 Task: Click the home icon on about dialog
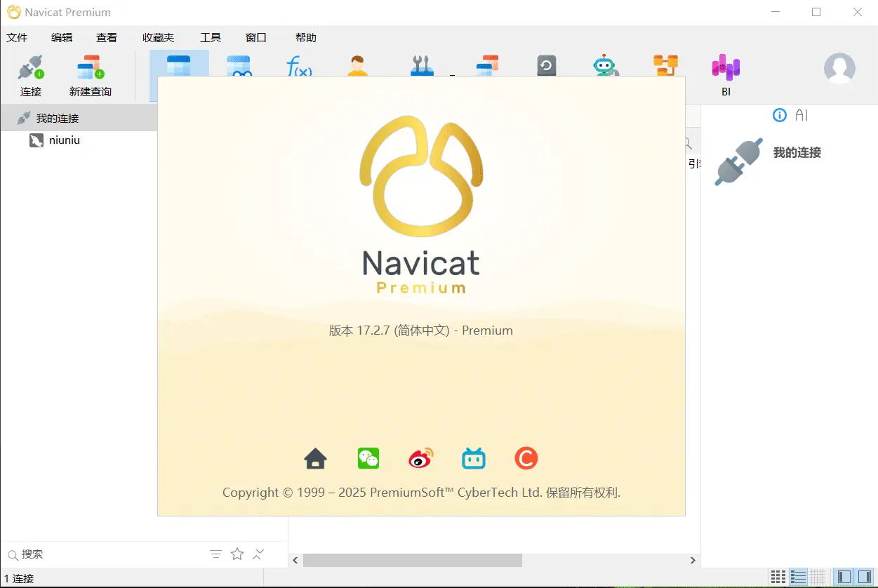tap(316, 459)
